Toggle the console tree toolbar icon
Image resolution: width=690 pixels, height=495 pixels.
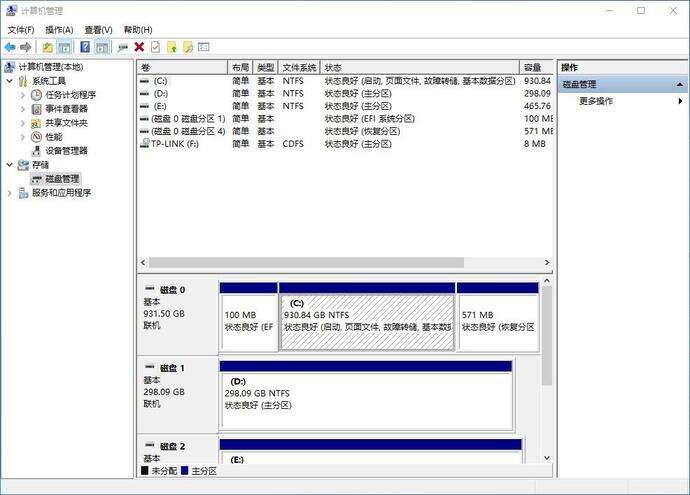point(64,47)
